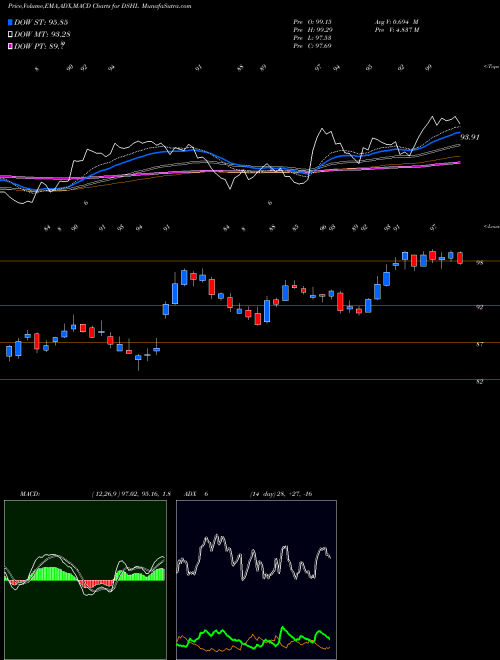Screen dimensions: 500x660
Task: Click the 87 price axis label
Action: pyautogui.click(x=479, y=344)
